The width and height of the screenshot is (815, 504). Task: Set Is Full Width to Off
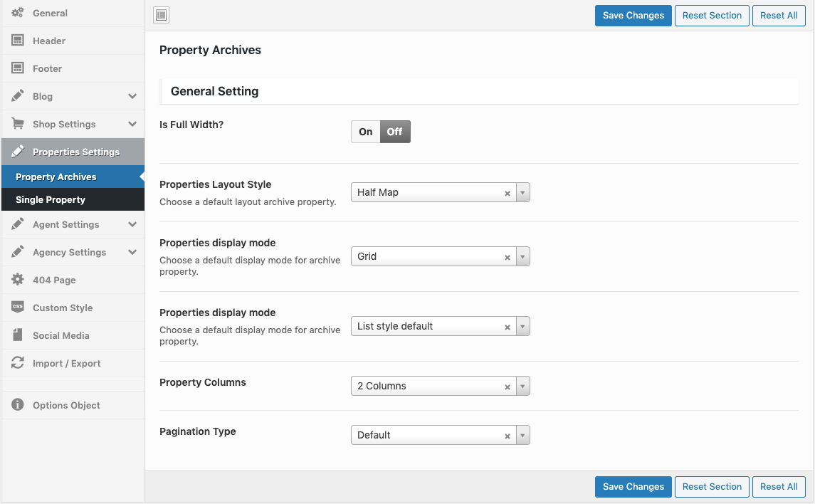[x=394, y=132]
